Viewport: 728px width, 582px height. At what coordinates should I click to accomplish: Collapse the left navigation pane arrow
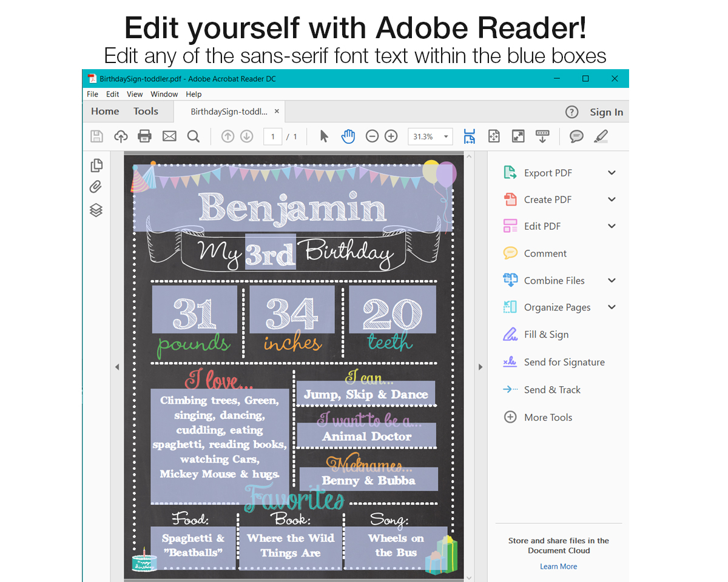click(117, 367)
